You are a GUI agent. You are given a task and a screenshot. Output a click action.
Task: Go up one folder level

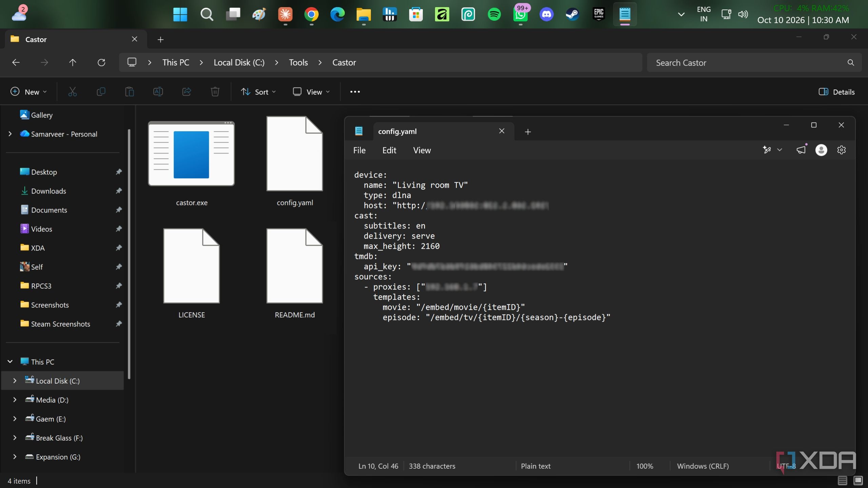tap(73, 62)
